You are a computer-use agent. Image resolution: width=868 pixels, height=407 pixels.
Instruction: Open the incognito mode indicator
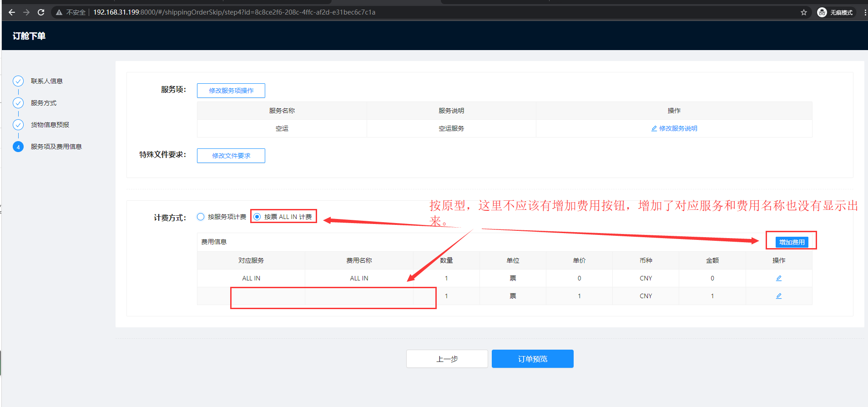(836, 12)
